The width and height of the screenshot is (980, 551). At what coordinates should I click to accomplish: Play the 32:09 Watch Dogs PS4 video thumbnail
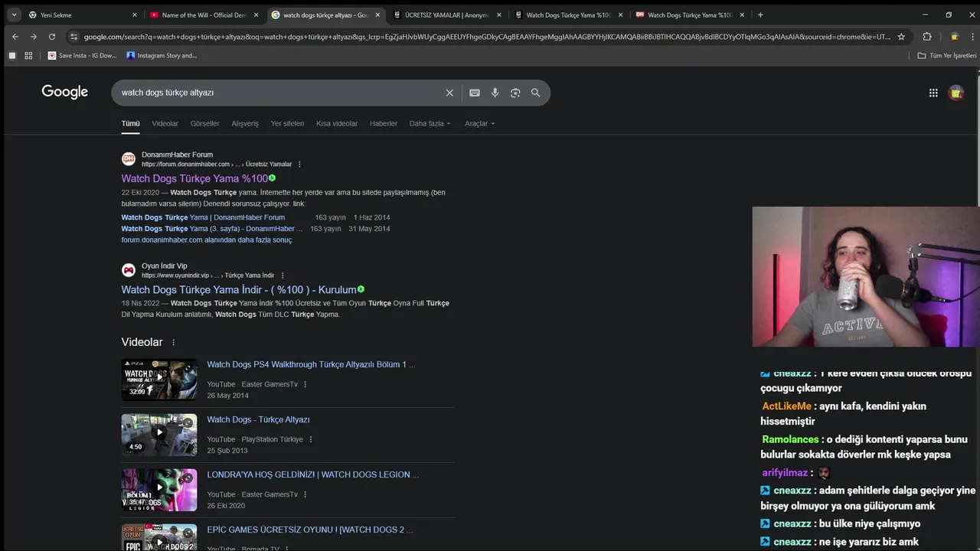[x=159, y=380]
